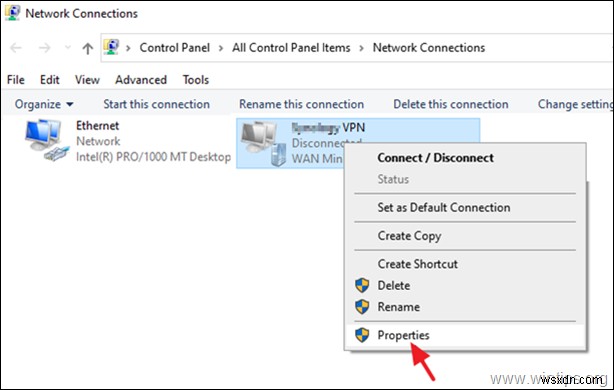Click the address bar field
The height and width of the screenshot is (390, 614).
pyautogui.click(x=357, y=48)
